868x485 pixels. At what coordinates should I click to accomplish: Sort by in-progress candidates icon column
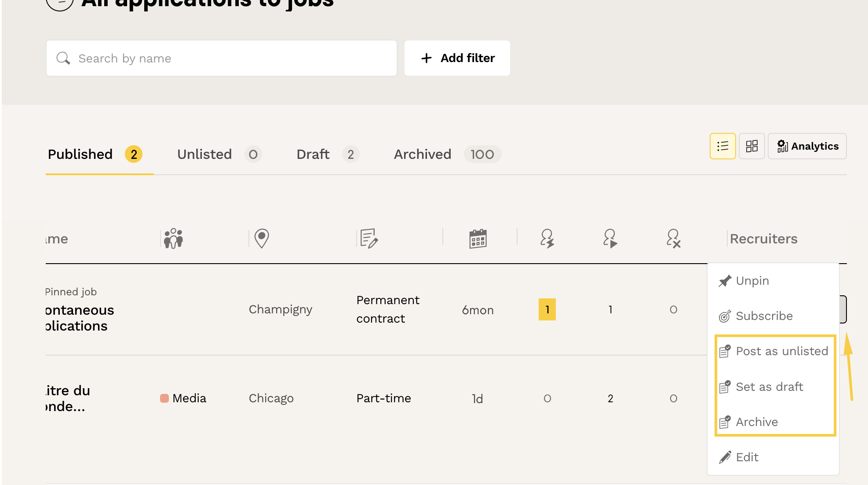610,239
